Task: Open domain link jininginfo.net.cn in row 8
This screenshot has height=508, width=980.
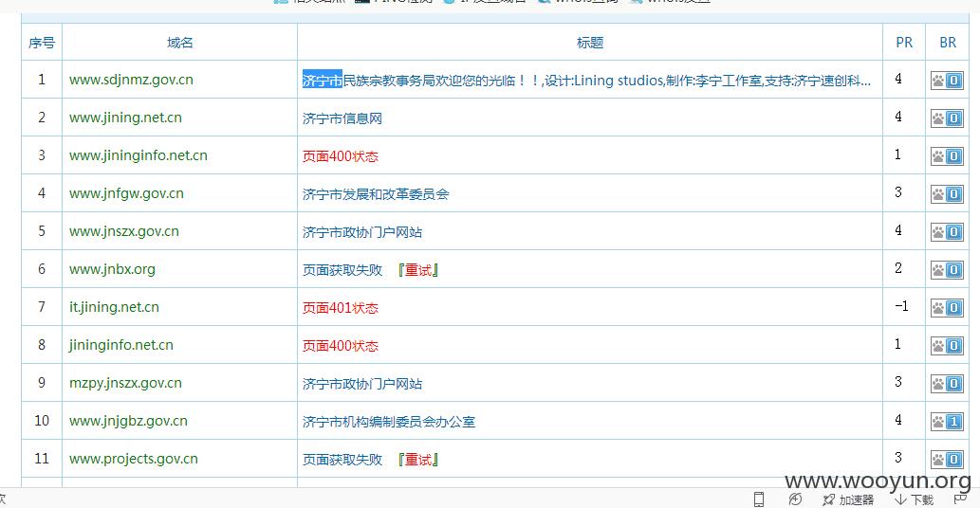Action: pos(121,345)
